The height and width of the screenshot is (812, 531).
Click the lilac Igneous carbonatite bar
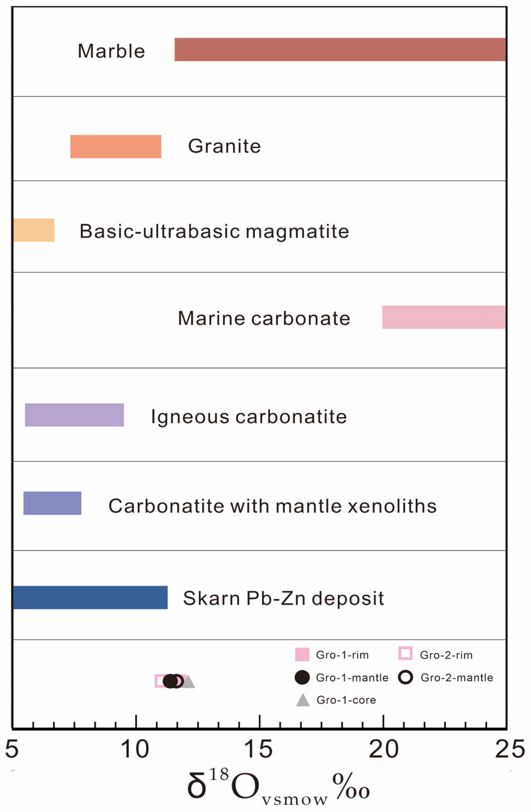pos(74,415)
